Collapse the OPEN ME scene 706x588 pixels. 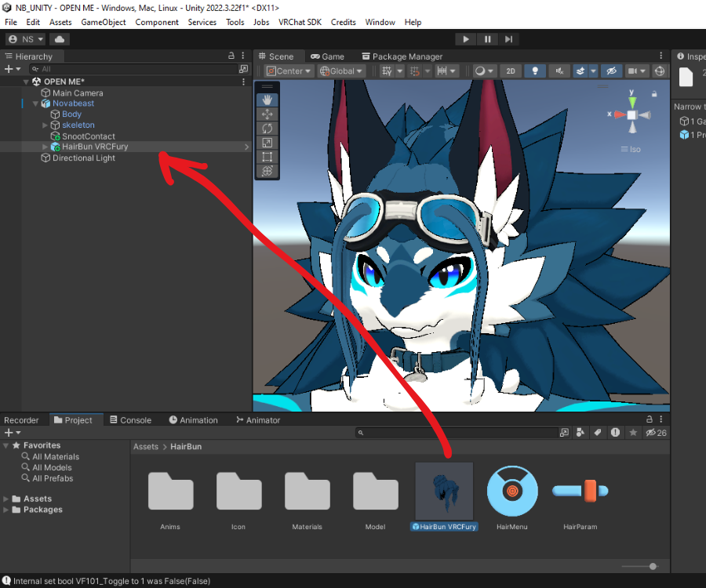coord(26,82)
